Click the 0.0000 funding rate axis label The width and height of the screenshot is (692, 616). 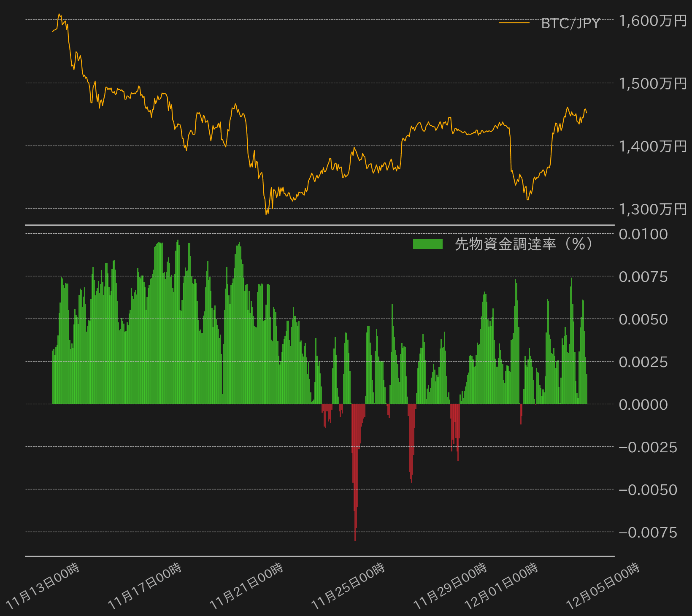(643, 405)
